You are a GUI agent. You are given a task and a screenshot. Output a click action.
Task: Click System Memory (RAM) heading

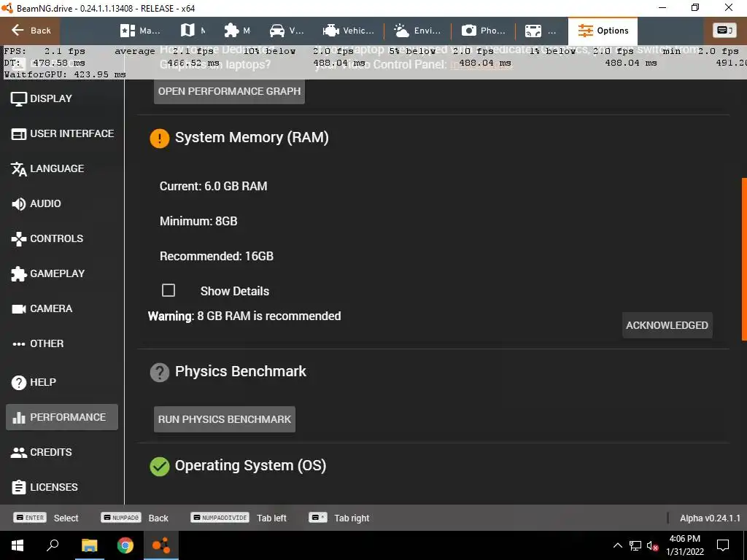pyautogui.click(x=252, y=138)
